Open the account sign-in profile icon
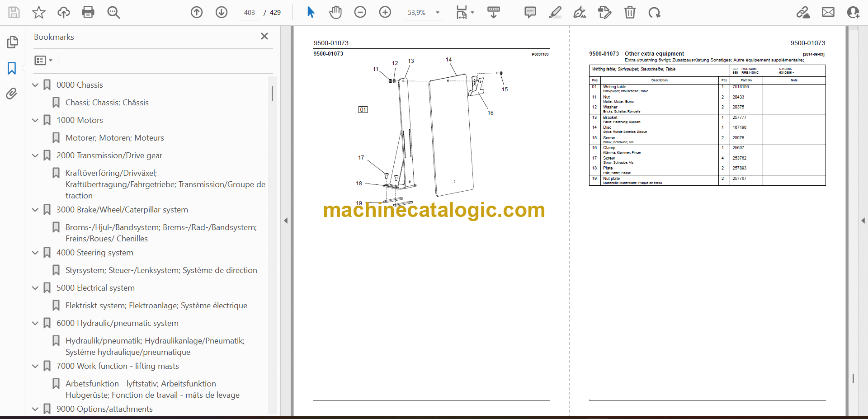The image size is (868, 419). tap(853, 12)
